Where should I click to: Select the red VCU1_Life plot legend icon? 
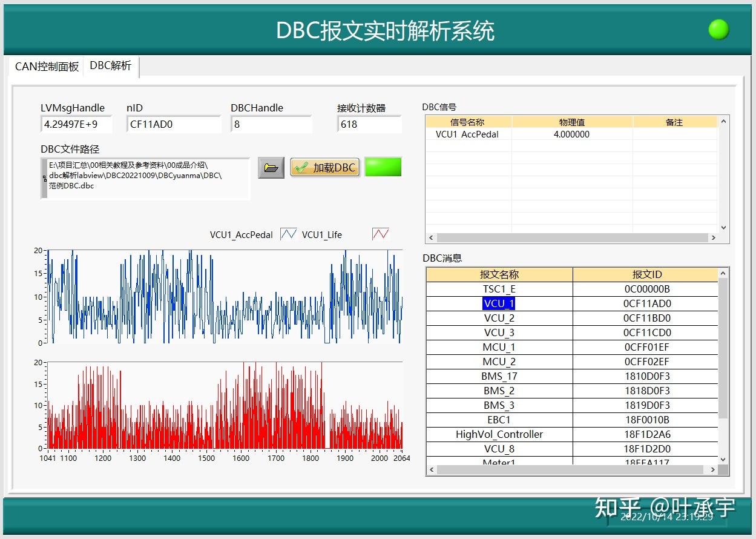pos(380,234)
